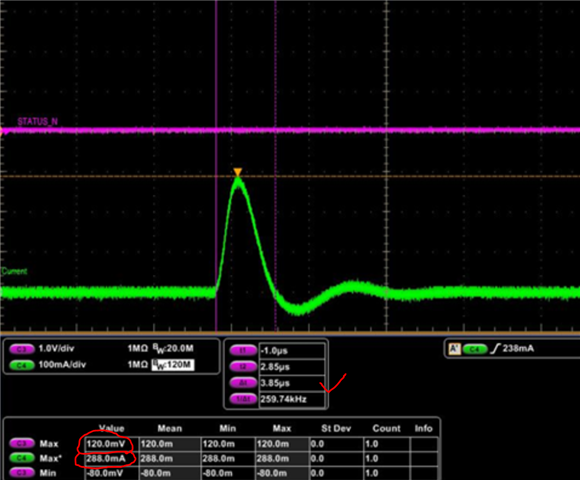Viewport: 580px width, 480px height.
Task: Select the -1.0µs t1 cursor value field
Action: click(292, 351)
